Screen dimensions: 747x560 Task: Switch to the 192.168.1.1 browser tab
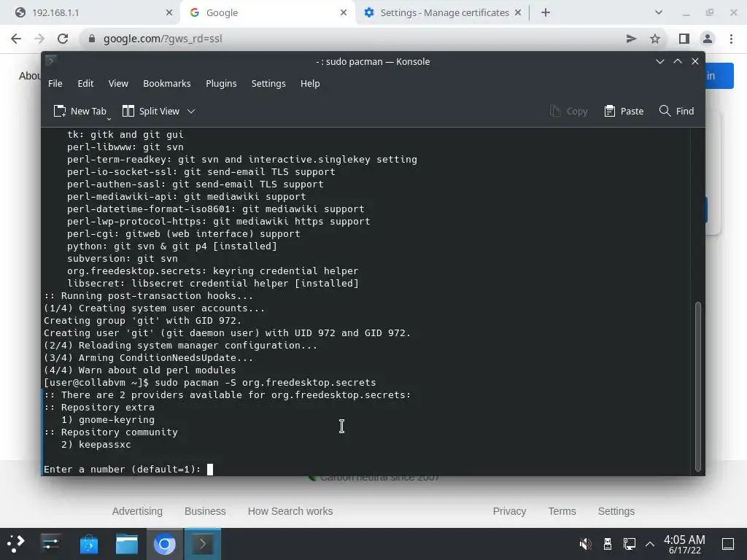90,13
